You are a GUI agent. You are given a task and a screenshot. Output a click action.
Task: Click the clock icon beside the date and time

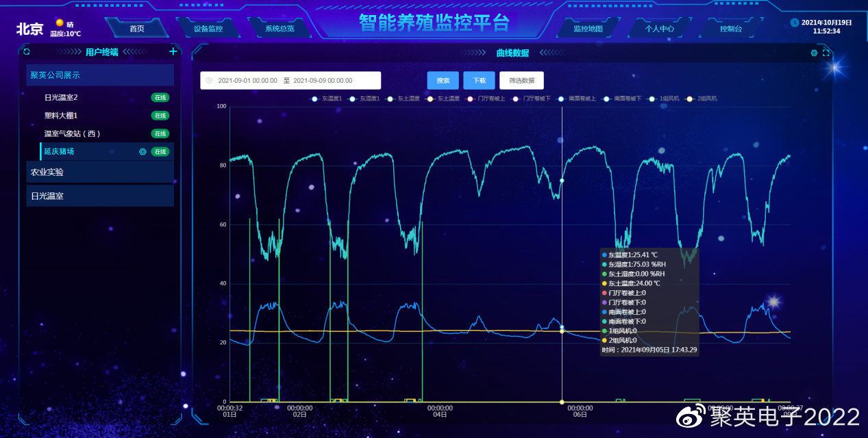point(795,23)
